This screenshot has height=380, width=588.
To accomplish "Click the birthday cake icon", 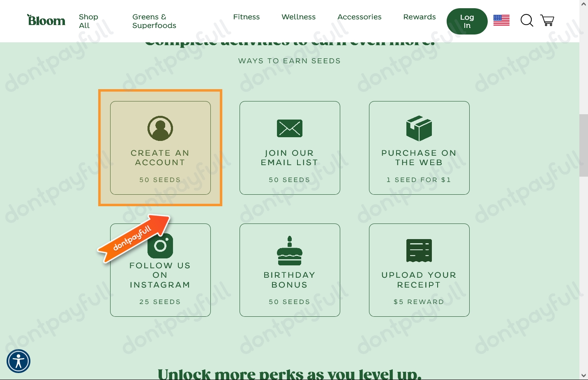I will [x=290, y=251].
